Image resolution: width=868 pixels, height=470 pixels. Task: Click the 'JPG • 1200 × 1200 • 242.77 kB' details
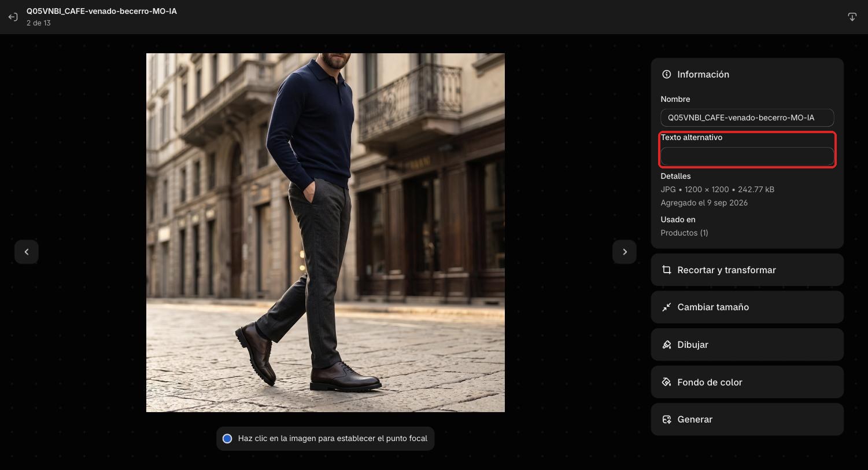[717, 189]
